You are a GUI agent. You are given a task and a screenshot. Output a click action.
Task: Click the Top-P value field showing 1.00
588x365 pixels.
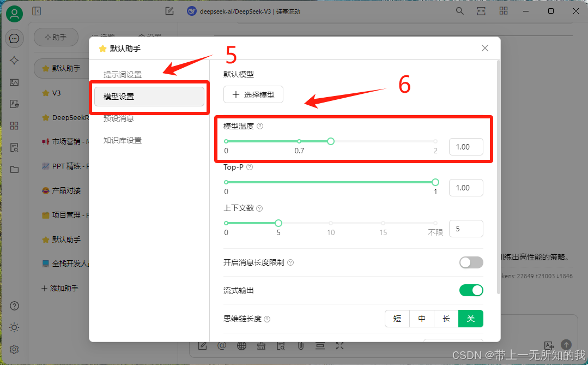(466, 188)
